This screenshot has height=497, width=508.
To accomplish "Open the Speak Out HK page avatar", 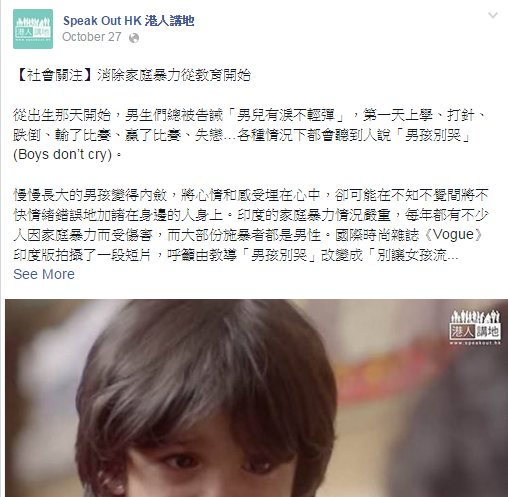I will point(33,29).
